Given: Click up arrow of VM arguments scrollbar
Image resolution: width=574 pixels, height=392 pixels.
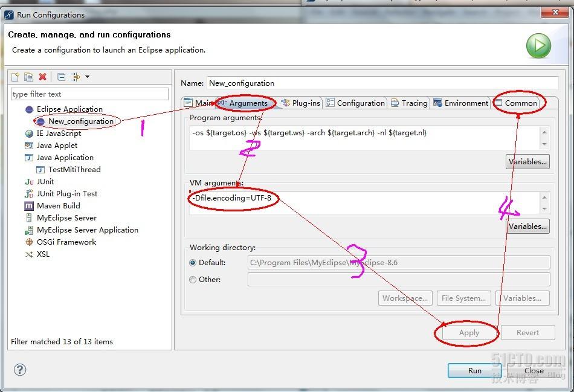Looking at the screenshot, I should [x=544, y=198].
